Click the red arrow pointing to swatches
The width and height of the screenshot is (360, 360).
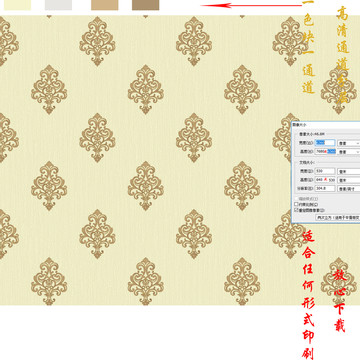pyautogui.click(x=251, y=5)
